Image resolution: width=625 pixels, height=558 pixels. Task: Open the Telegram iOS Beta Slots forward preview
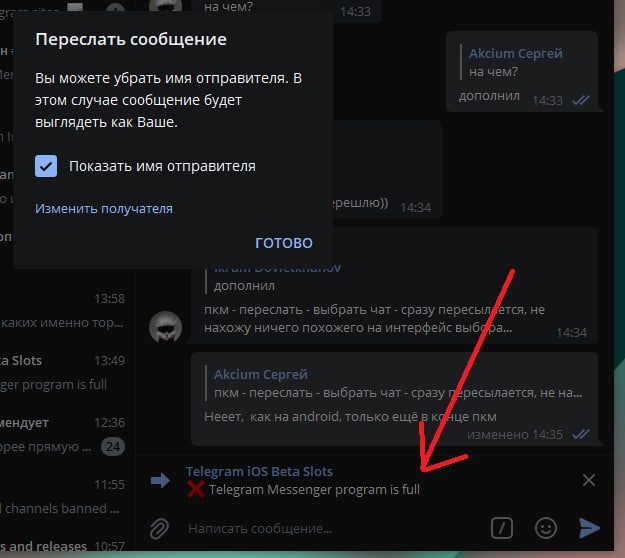tap(303, 481)
